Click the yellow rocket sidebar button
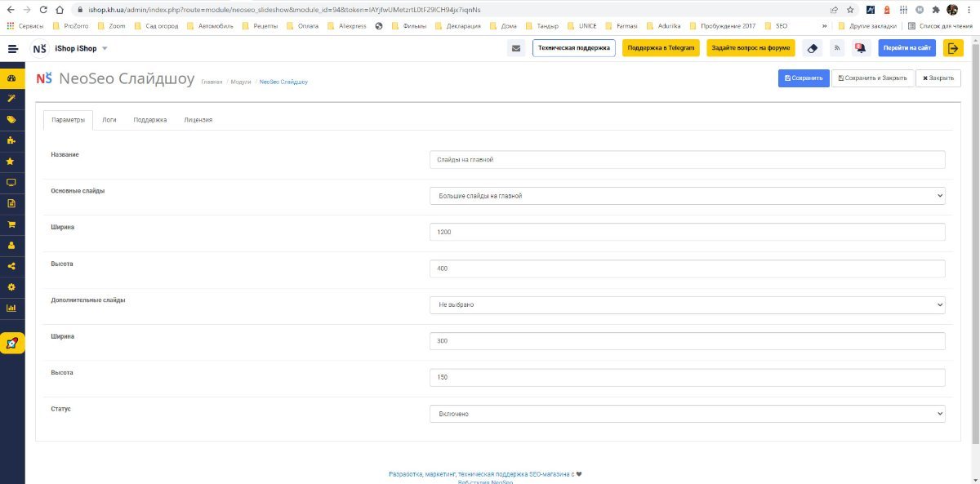 point(12,343)
